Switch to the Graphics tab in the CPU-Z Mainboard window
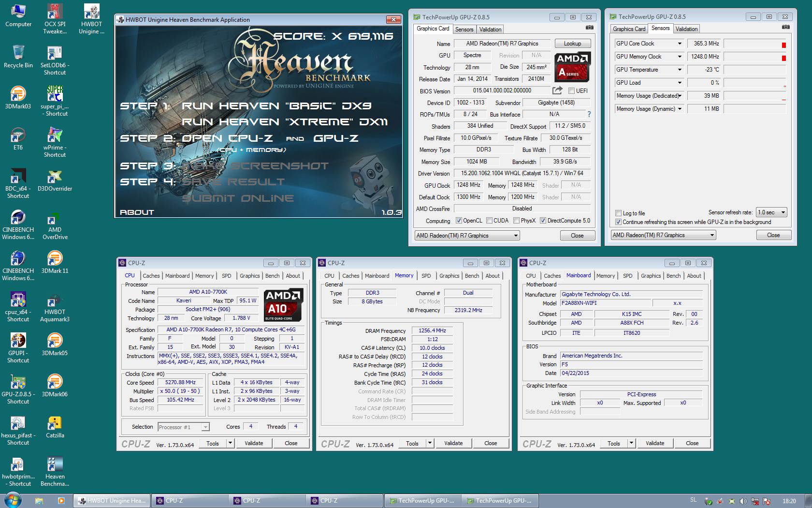Screen dimensions: 812x508 click(651, 276)
